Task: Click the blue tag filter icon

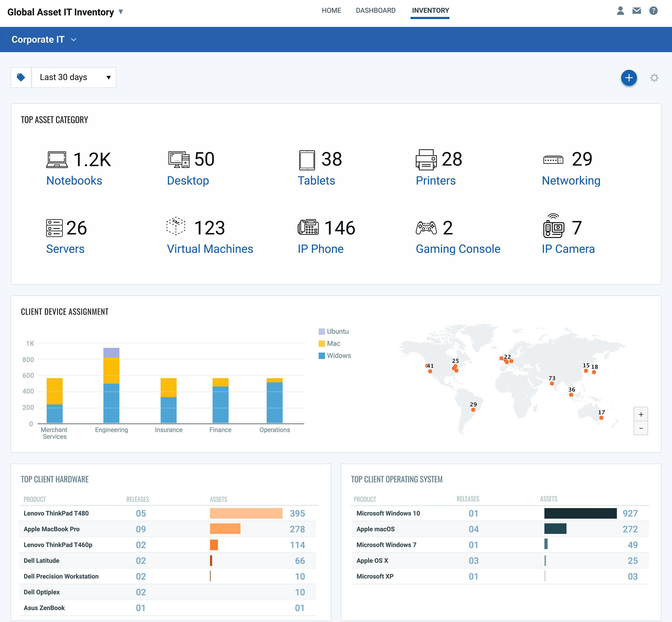Action: [21, 77]
